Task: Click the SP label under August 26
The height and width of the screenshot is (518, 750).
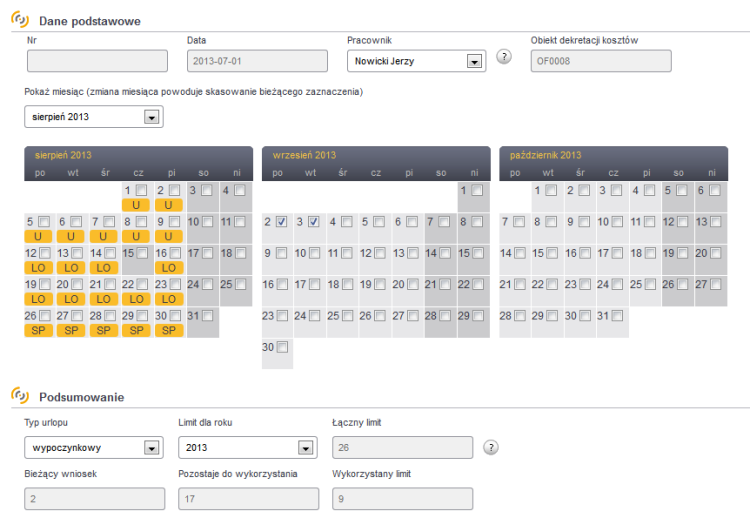Action: pos(39,330)
